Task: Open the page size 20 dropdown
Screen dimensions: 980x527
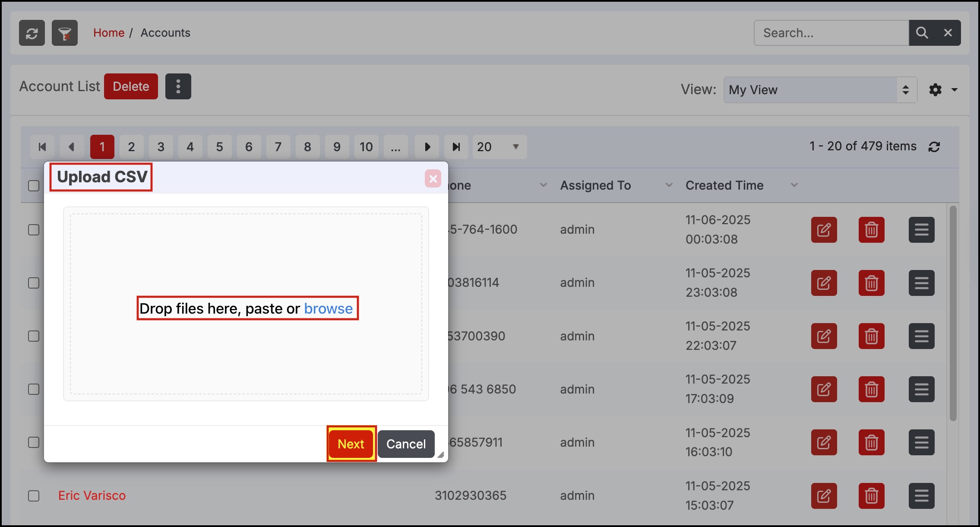Action: tap(499, 147)
